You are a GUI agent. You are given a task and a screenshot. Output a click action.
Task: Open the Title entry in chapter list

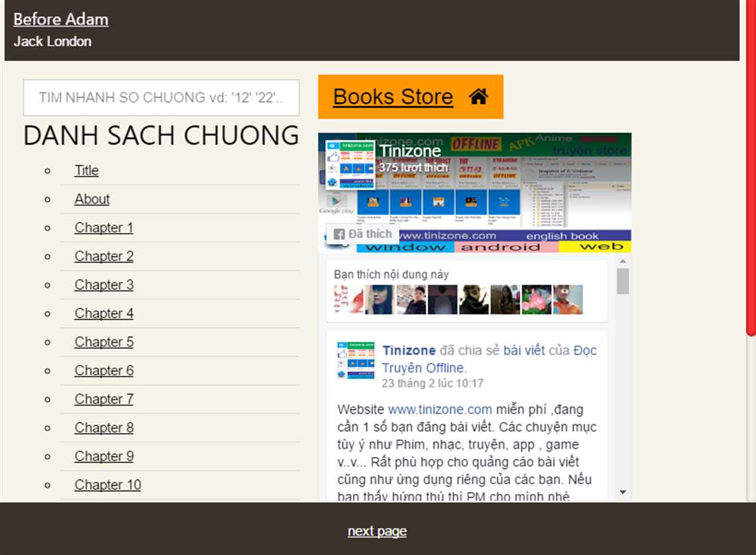click(x=86, y=170)
